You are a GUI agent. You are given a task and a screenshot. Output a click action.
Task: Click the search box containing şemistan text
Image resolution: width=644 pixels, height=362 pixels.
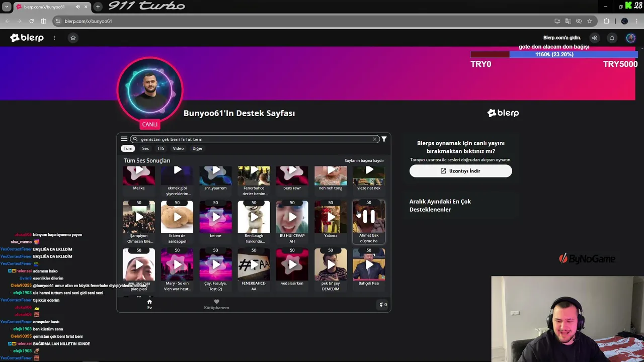[x=254, y=139]
